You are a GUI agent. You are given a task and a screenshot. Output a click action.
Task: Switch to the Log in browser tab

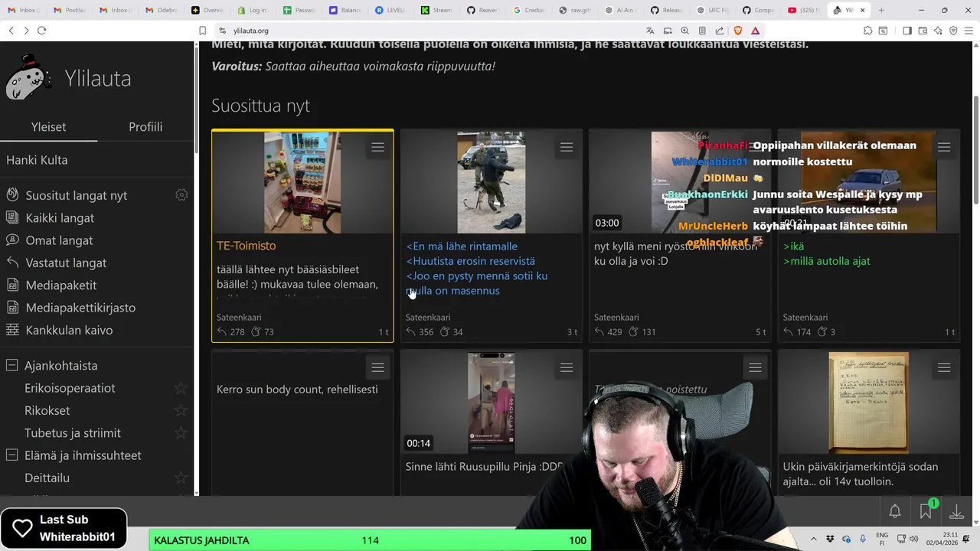pyautogui.click(x=253, y=10)
